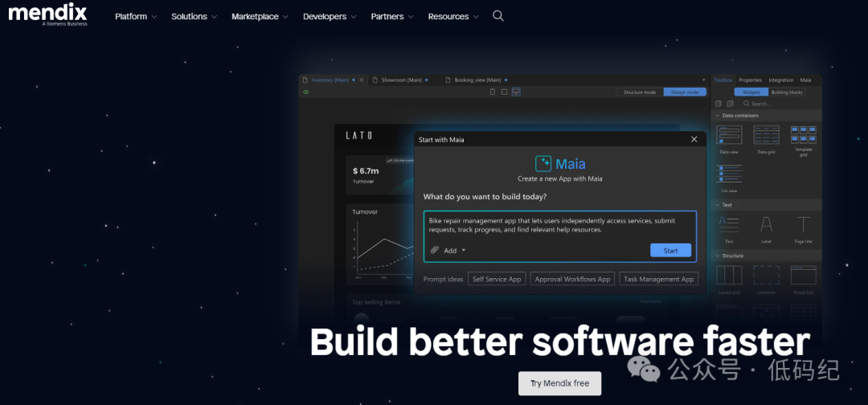Image resolution: width=868 pixels, height=405 pixels.
Task: Expand the Platform navigation dropdown
Action: (136, 17)
